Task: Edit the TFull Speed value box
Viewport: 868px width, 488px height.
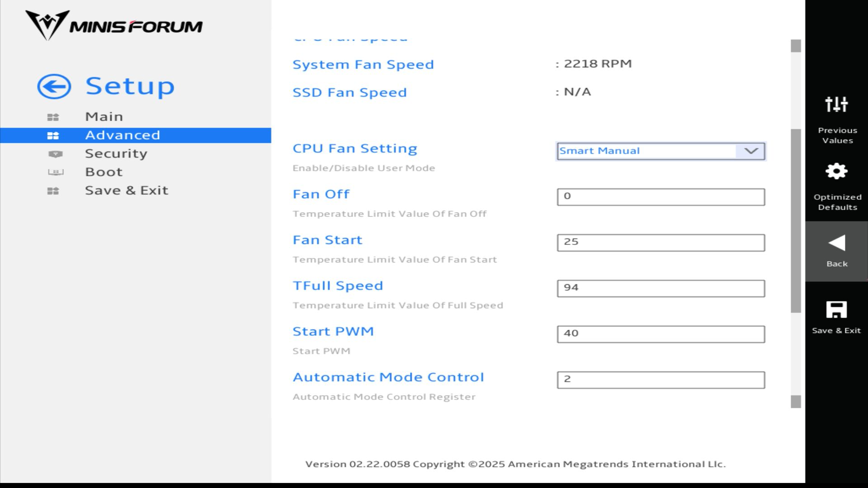Action: tap(660, 288)
